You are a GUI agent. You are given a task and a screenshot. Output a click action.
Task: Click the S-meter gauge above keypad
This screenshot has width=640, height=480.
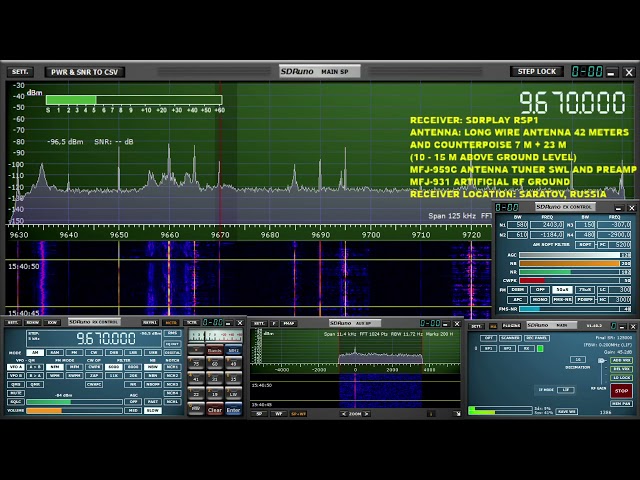pos(216,336)
